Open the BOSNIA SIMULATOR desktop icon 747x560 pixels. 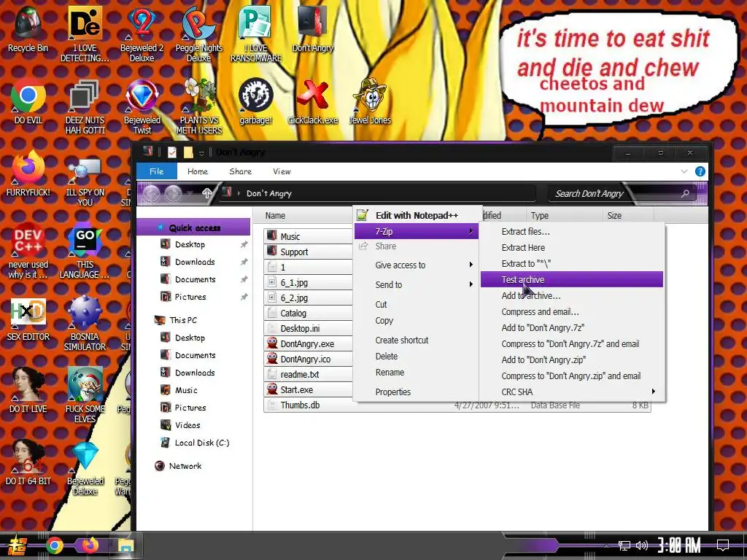click(85, 324)
